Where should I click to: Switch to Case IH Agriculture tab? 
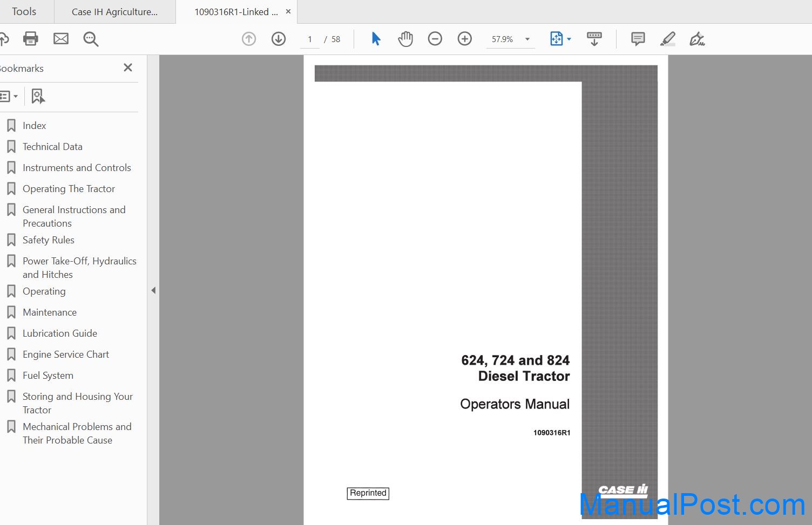(x=115, y=12)
